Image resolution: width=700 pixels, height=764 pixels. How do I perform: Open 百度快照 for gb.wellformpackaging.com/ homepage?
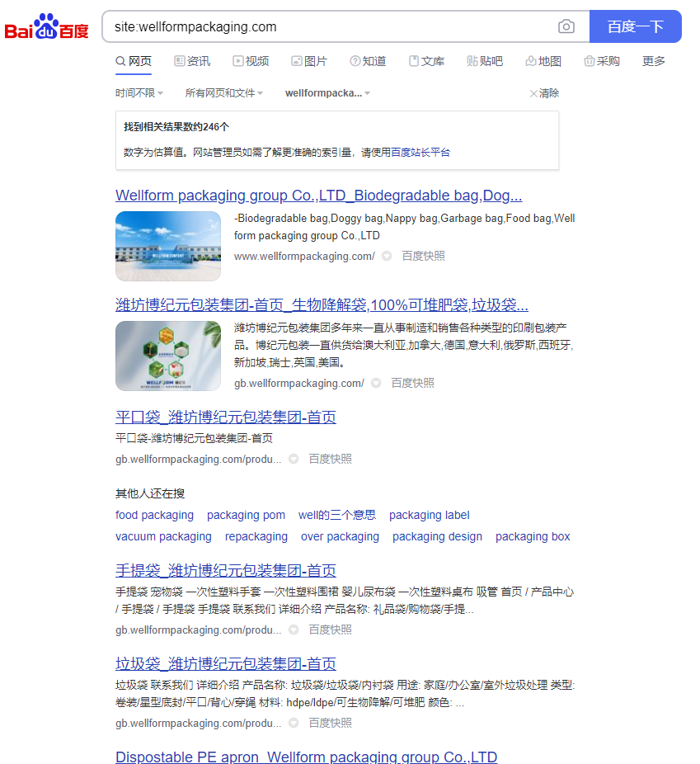tap(412, 384)
